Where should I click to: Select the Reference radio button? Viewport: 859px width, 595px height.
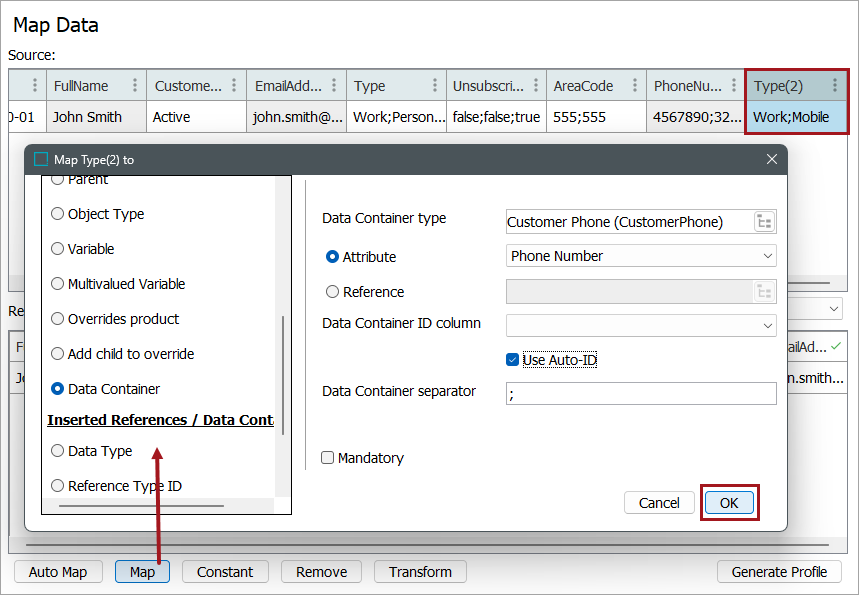pos(333,292)
